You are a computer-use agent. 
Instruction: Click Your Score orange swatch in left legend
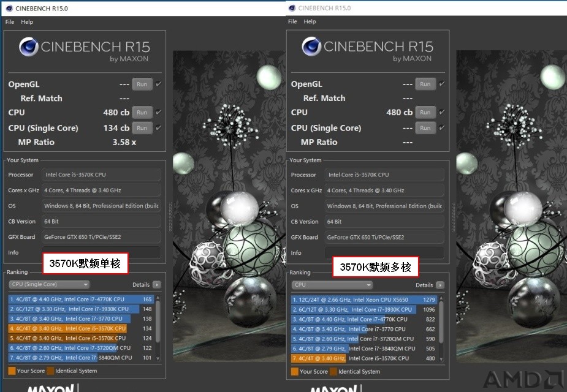coord(12,371)
